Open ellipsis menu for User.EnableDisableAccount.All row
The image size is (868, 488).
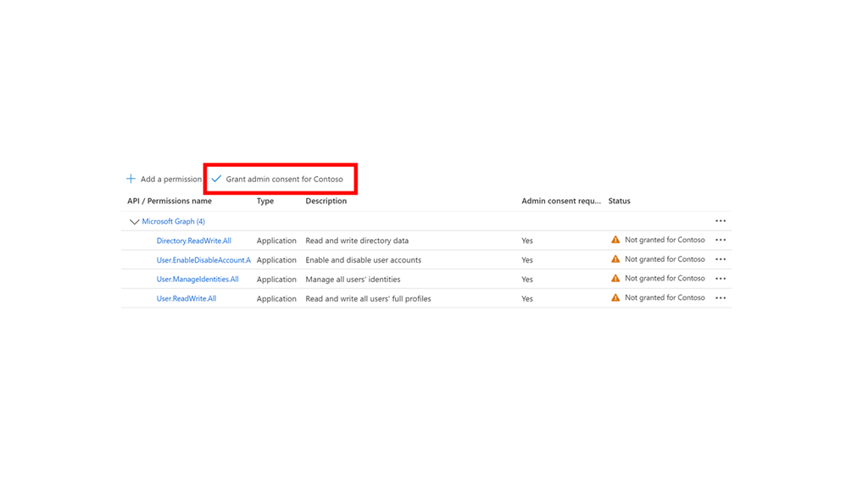721,259
